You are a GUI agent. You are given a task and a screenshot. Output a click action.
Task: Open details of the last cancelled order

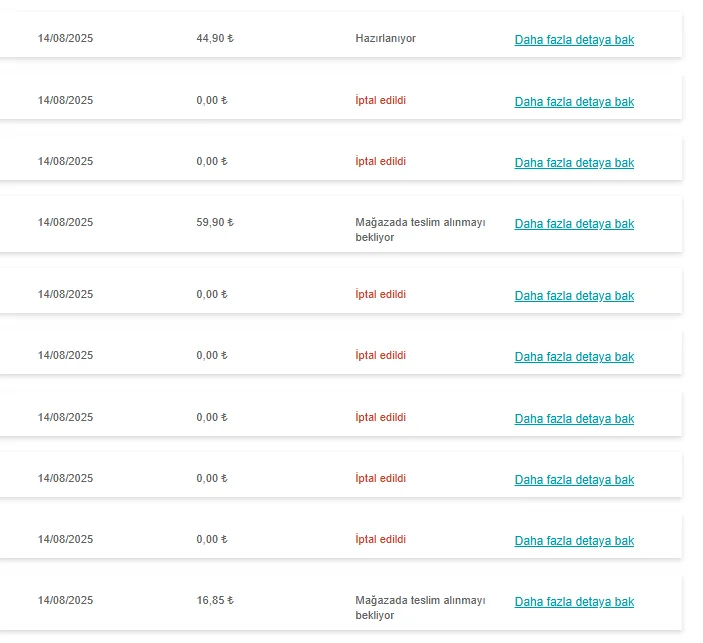tap(574, 541)
